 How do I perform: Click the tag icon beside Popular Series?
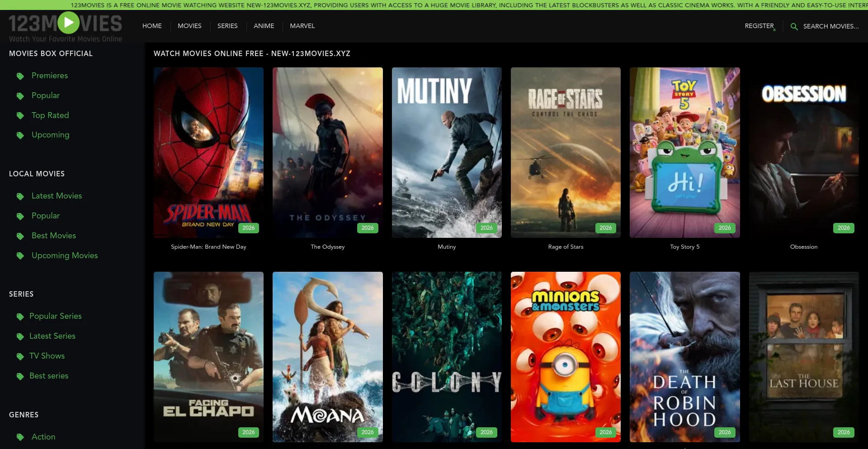[20, 317]
